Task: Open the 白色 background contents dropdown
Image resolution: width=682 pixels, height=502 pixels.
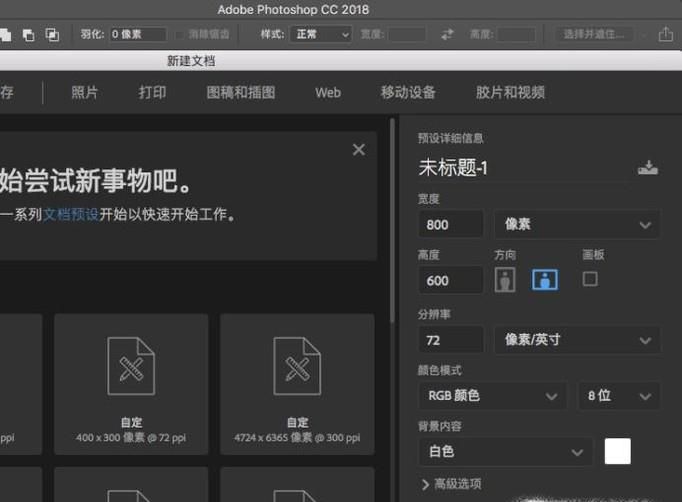Action: point(505,452)
